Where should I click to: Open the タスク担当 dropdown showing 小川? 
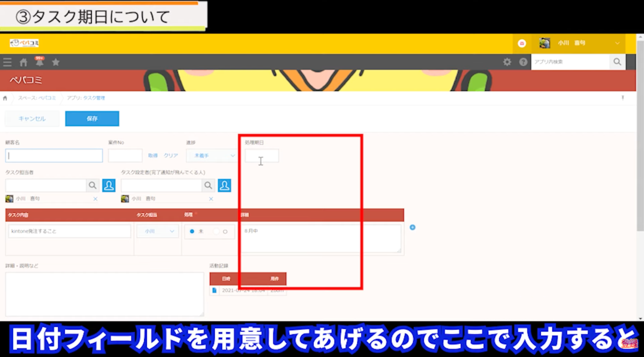(158, 231)
